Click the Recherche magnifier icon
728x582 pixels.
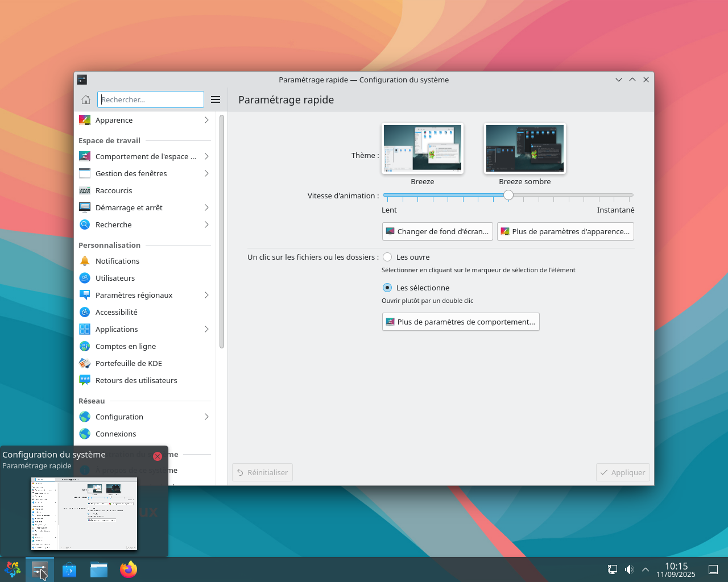pos(85,225)
